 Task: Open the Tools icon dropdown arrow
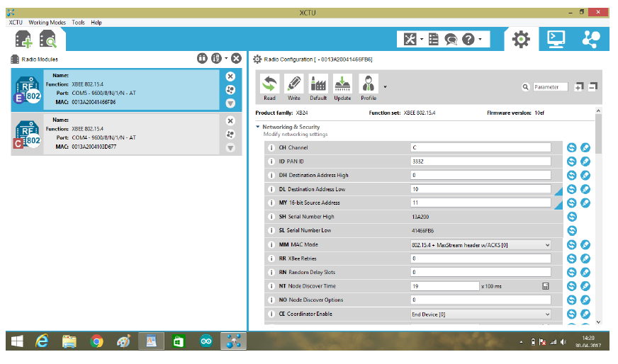[x=421, y=39]
